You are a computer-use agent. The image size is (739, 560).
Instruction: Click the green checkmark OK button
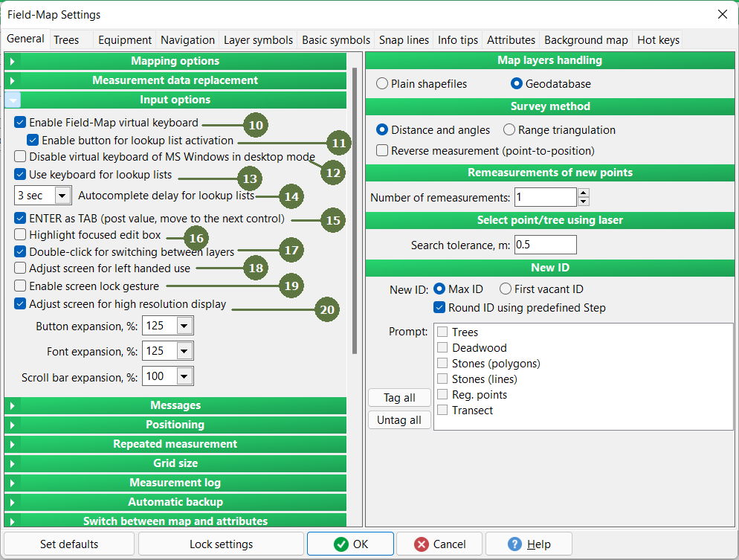click(x=350, y=544)
